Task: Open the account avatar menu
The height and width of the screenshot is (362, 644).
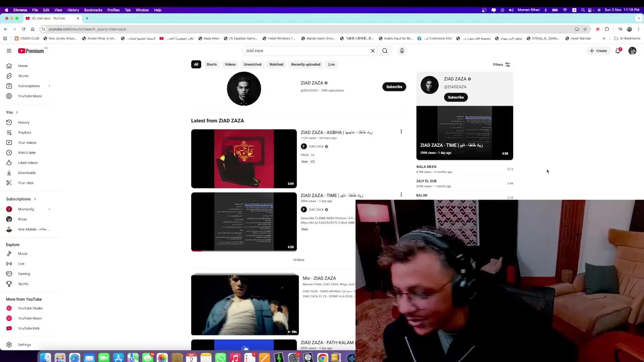Action: [x=632, y=51]
